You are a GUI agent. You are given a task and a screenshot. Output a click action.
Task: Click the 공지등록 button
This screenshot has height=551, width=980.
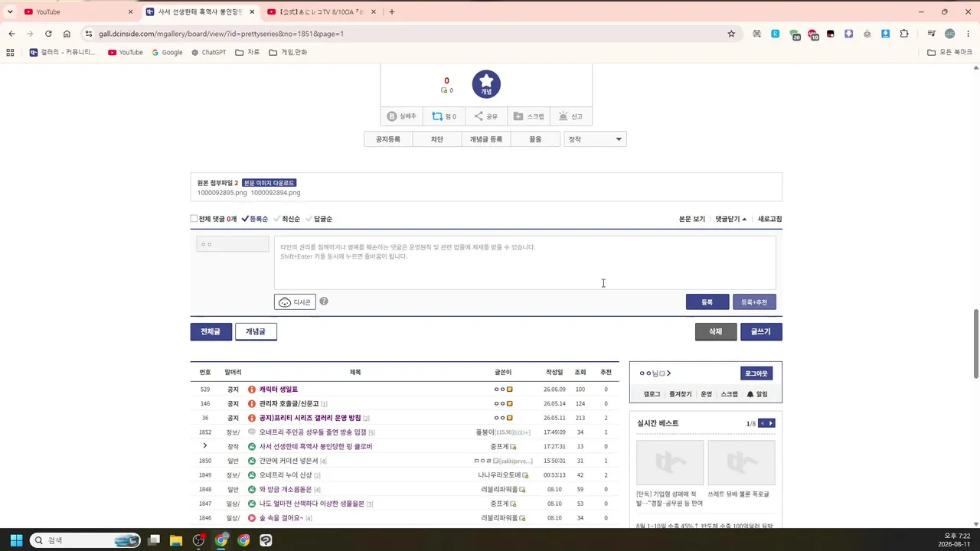coord(388,139)
